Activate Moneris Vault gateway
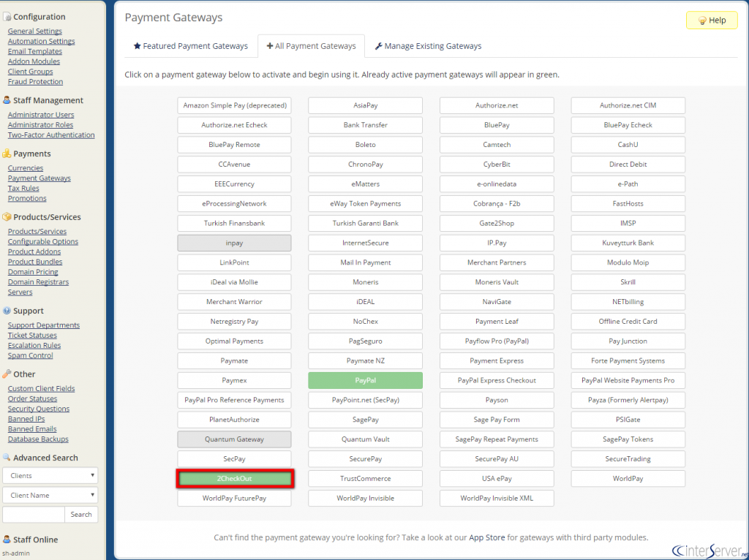The width and height of the screenshot is (749, 560). pyautogui.click(x=497, y=282)
